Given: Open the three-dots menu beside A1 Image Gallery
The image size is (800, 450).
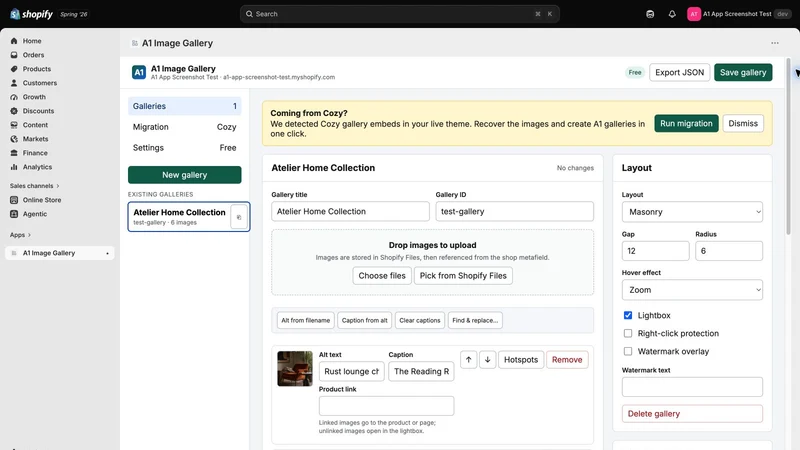Looking at the screenshot, I should [774, 43].
